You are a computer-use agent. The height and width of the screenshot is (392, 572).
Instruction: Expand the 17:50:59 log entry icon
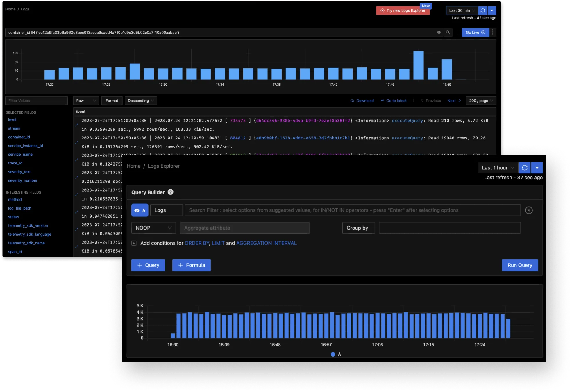tap(77, 142)
